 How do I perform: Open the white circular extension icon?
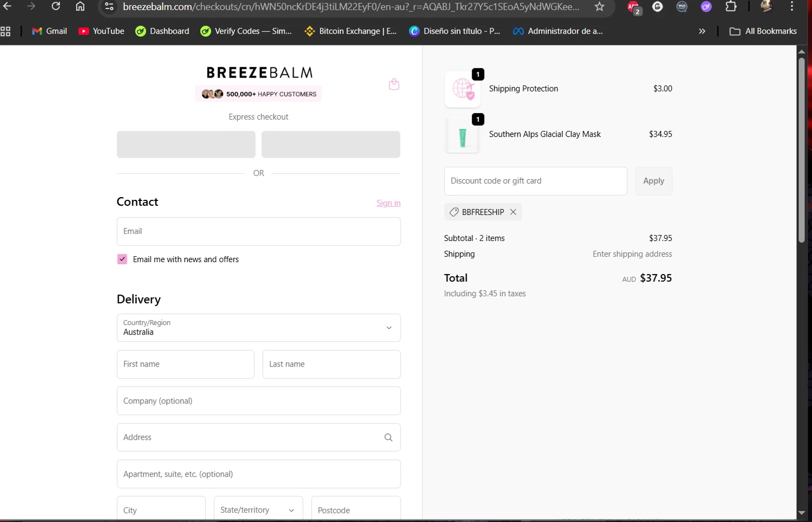(x=657, y=6)
